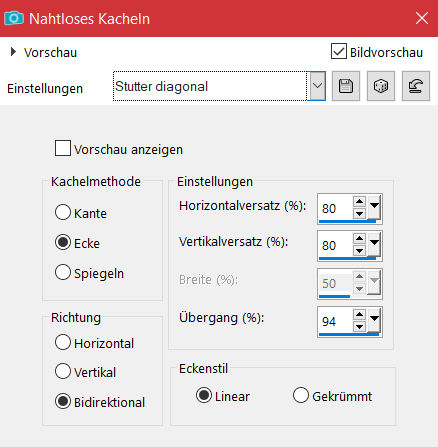Increase the Horizontalversatz value
This screenshot has width=438, height=447.
359,201
